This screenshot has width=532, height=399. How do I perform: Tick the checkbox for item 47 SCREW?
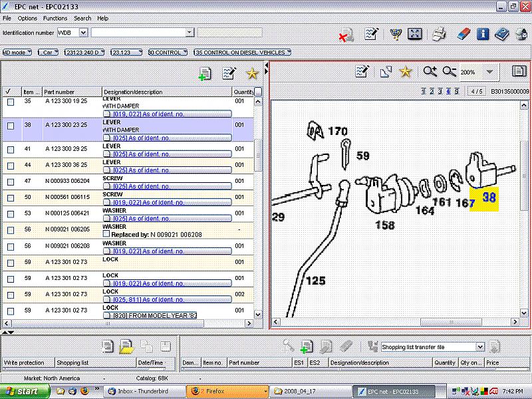(x=10, y=183)
